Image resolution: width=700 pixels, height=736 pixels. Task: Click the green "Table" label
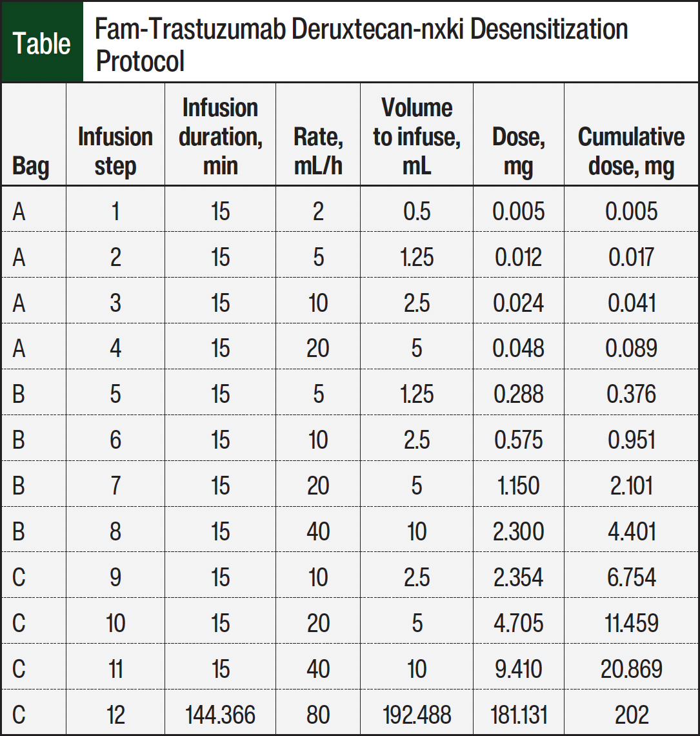pyautogui.click(x=42, y=43)
